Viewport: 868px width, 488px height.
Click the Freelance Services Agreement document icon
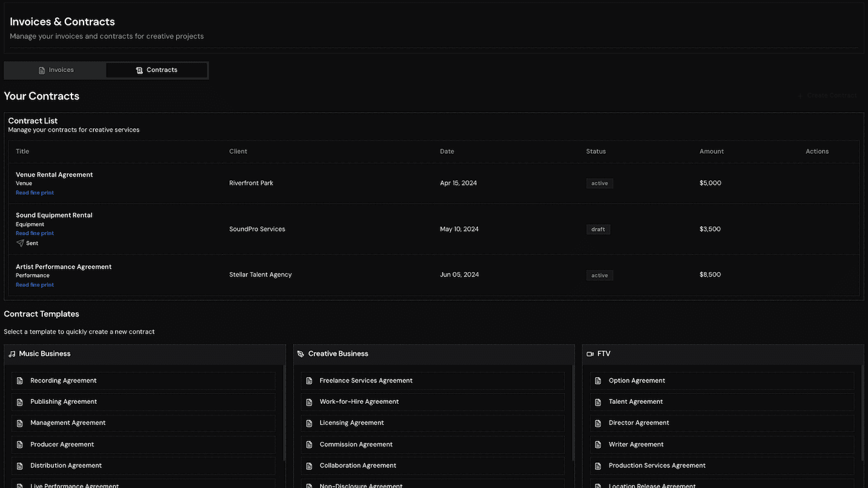pos(309,381)
